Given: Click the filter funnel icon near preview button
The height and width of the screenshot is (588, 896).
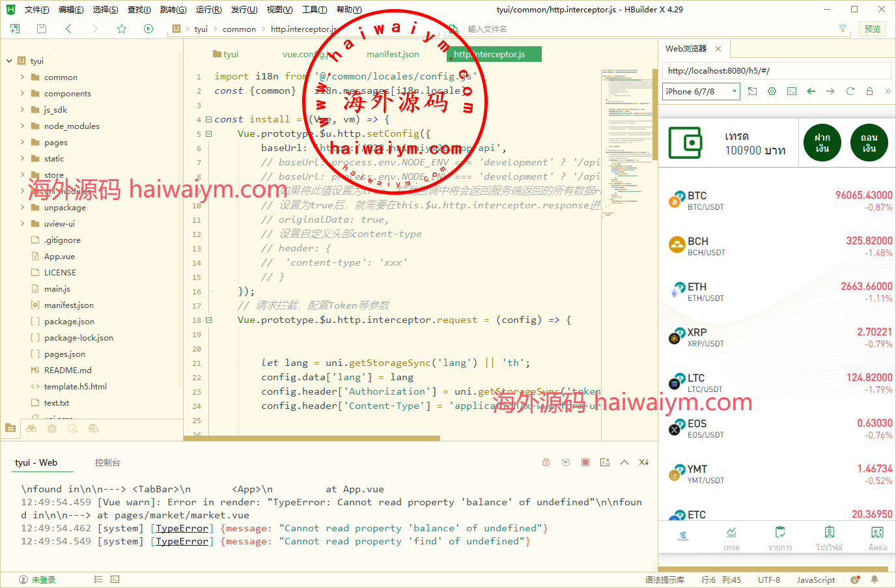Looking at the screenshot, I should click(843, 29).
